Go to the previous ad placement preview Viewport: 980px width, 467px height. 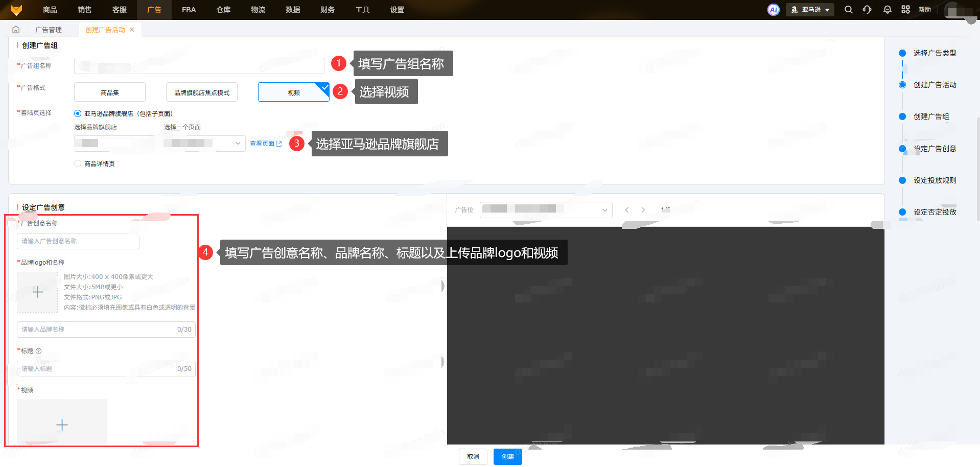[x=627, y=210]
